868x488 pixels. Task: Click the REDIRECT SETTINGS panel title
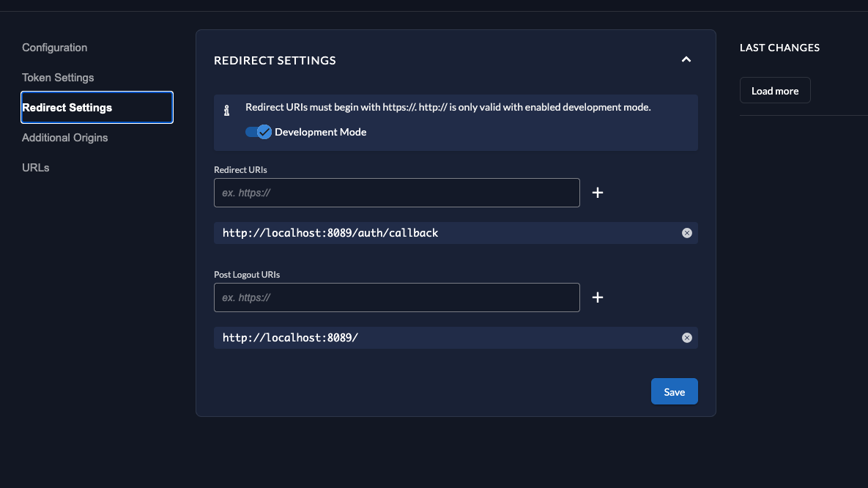(x=275, y=60)
